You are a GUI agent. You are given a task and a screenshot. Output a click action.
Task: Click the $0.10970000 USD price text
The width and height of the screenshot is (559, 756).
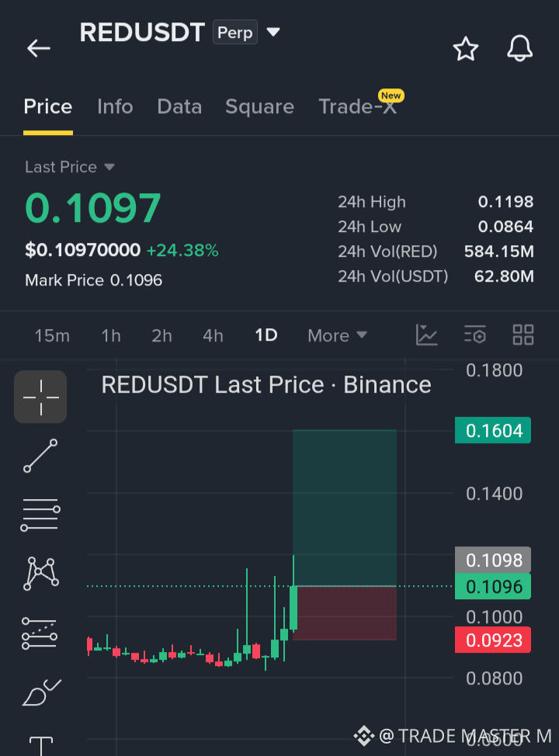click(82, 250)
